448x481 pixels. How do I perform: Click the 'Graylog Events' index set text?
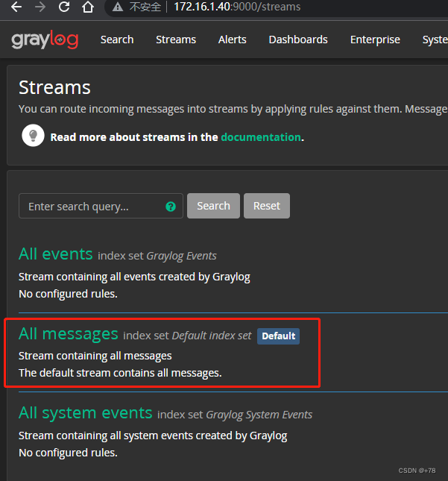(182, 256)
